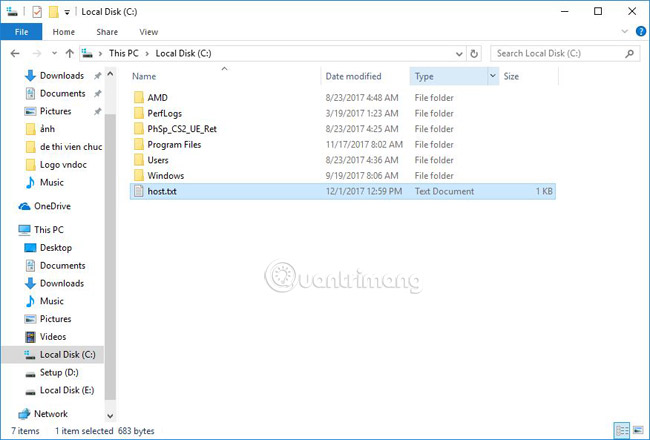The height and width of the screenshot is (440, 650).
Task: Sort by the Type column header
Action: pos(424,76)
